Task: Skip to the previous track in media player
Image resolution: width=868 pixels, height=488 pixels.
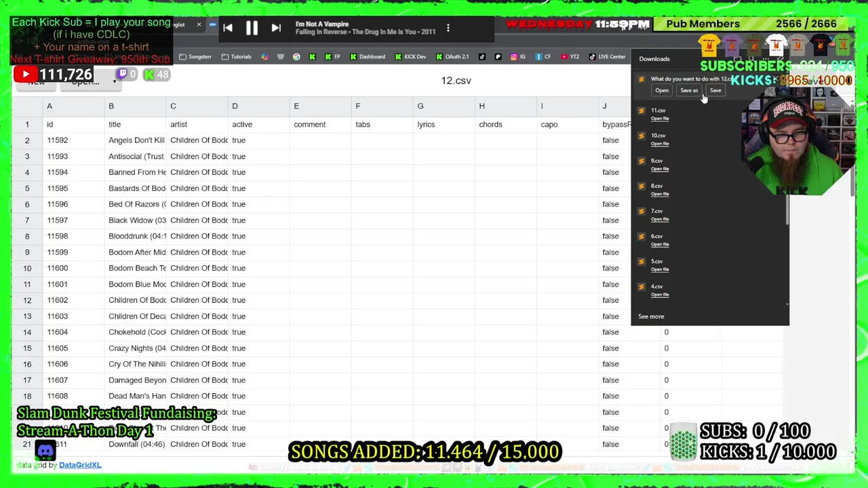Action: pos(228,28)
